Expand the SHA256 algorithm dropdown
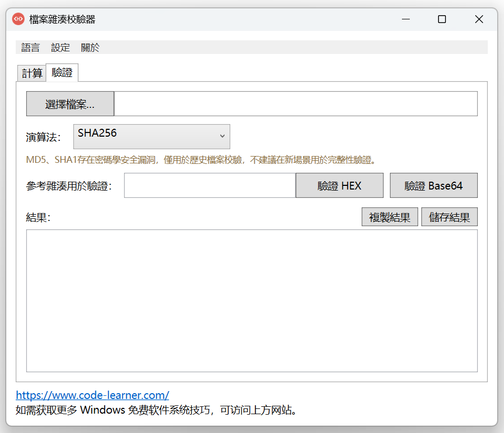This screenshot has width=504, height=433. click(x=151, y=137)
